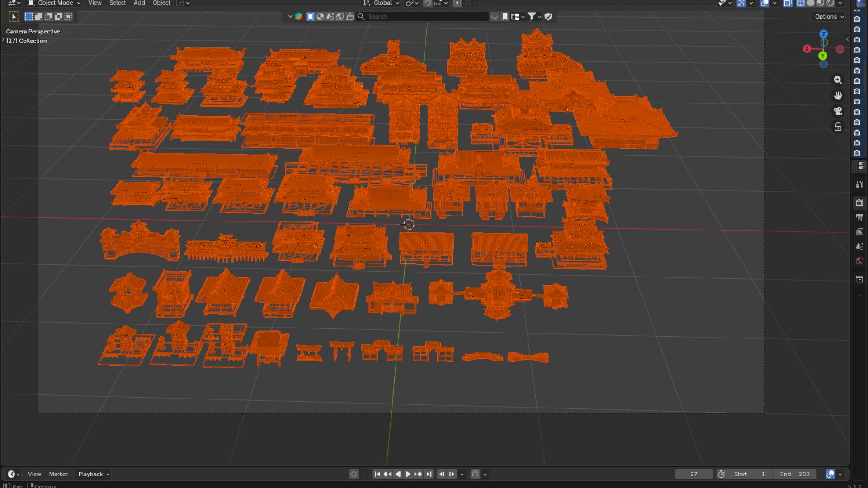Click the Z axis on navigation gizmo

tap(824, 34)
